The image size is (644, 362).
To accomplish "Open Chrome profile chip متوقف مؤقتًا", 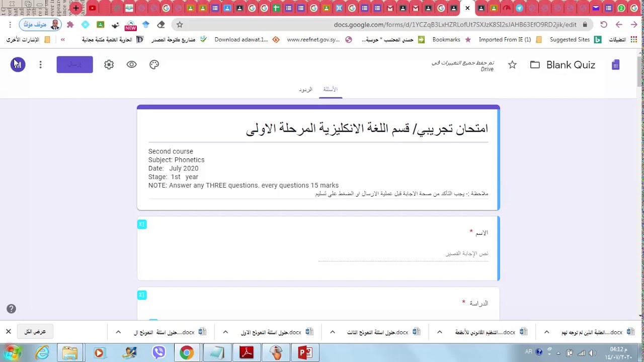I will pos(41,25).
